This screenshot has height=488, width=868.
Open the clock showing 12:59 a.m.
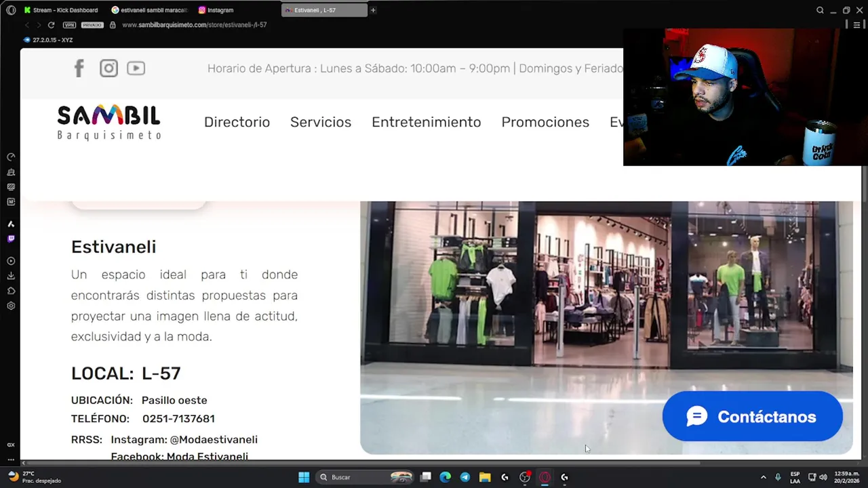(847, 477)
